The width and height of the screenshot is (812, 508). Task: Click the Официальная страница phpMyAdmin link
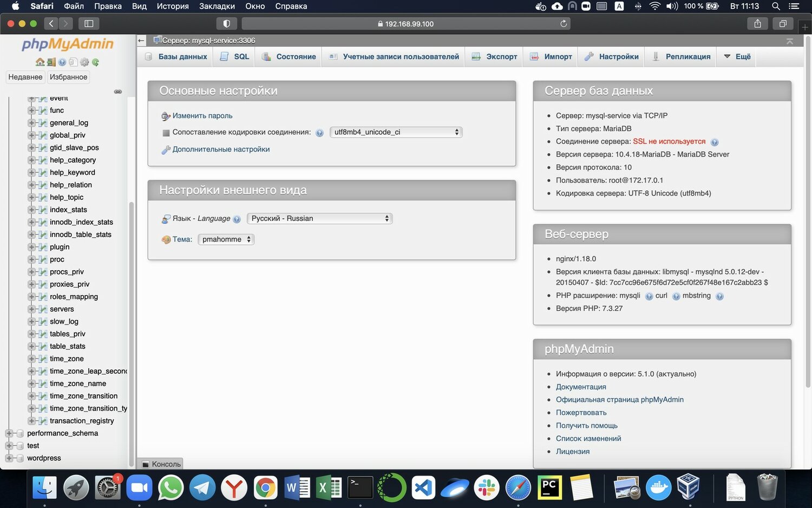coord(620,400)
